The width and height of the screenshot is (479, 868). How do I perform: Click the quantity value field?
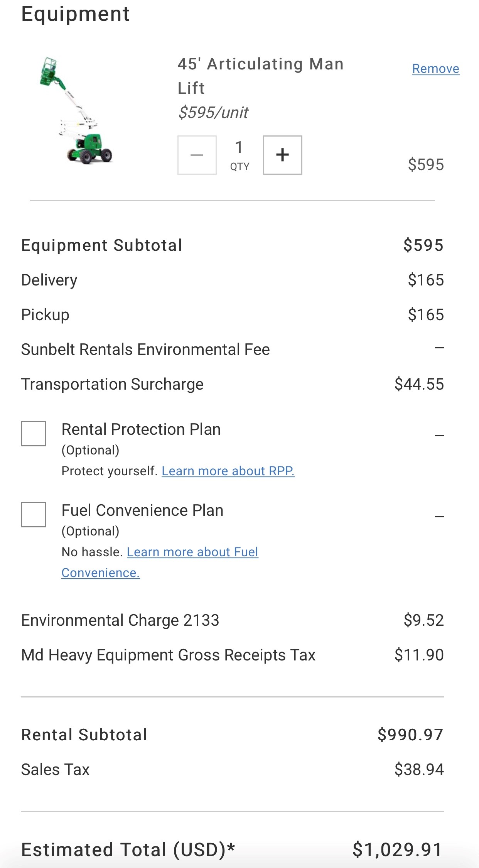click(x=239, y=147)
